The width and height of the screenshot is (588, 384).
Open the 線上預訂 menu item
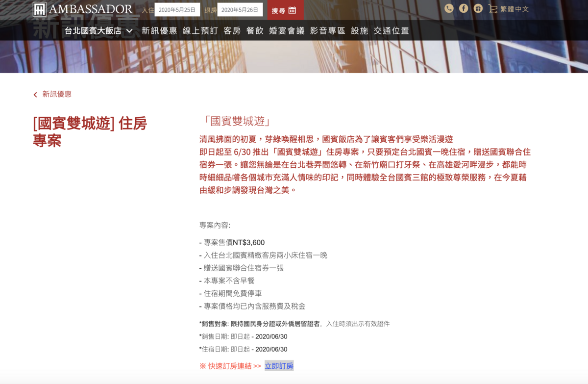[x=200, y=31]
